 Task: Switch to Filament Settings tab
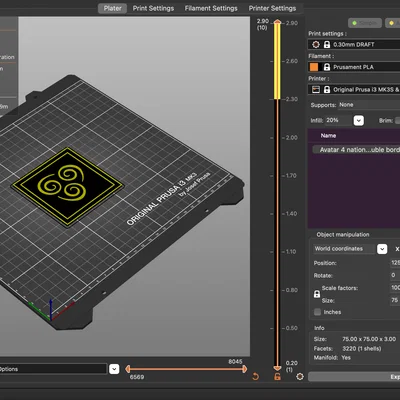[211, 8]
